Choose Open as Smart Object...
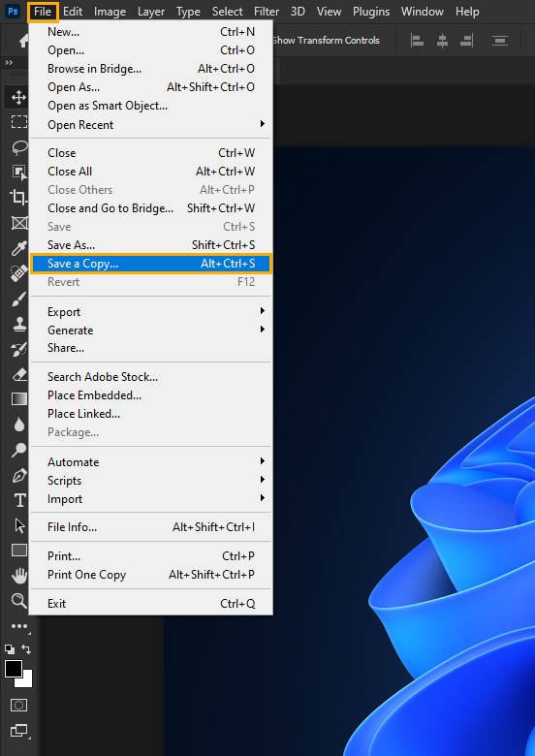This screenshot has width=535, height=756. (151, 106)
